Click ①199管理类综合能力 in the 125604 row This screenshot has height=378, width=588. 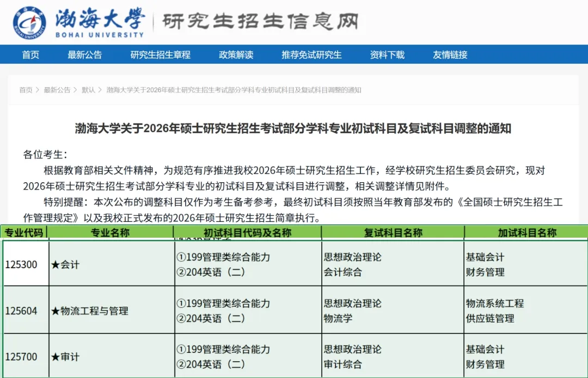click(224, 303)
